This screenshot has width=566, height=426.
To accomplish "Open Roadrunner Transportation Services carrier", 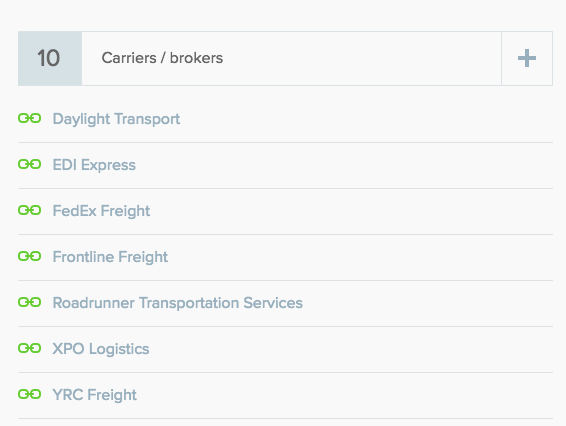I will [178, 303].
